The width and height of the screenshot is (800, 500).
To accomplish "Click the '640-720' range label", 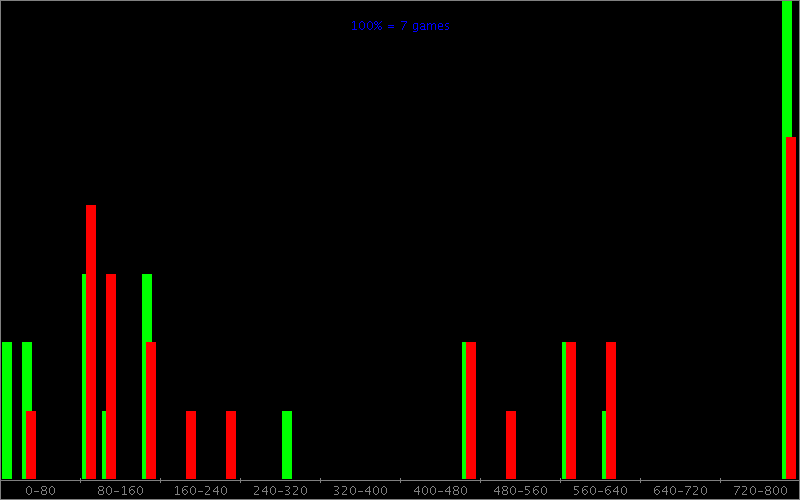I will tap(680, 491).
